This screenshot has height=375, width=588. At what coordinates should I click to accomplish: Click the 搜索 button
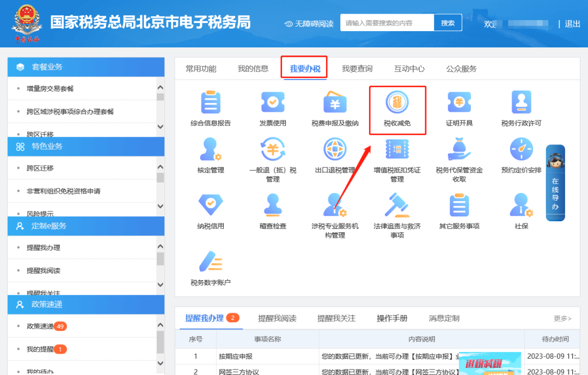tap(448, 23)
